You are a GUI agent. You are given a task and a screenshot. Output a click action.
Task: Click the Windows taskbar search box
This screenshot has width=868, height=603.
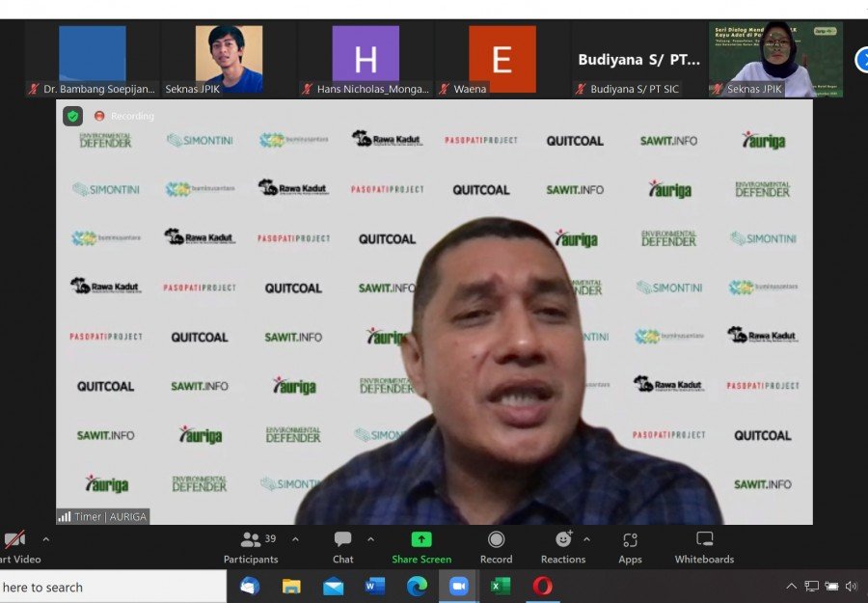tap(113, 587)
